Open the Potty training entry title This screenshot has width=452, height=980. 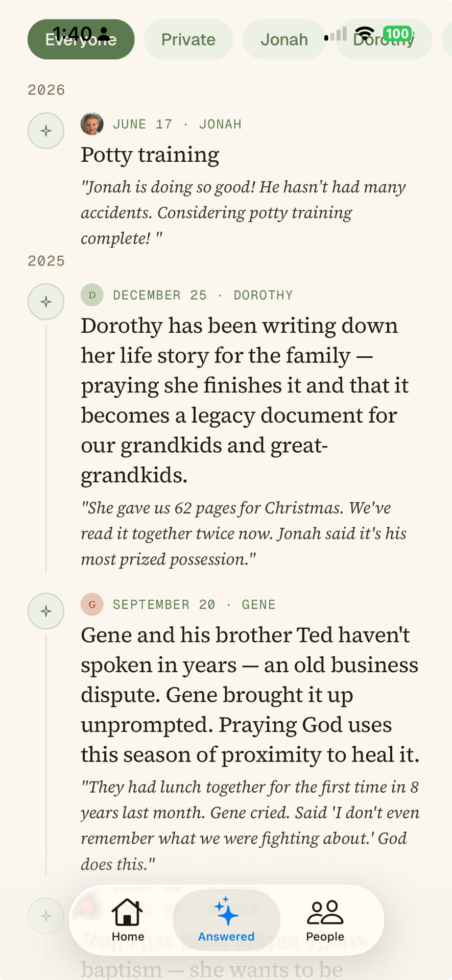tap(150, 155)
